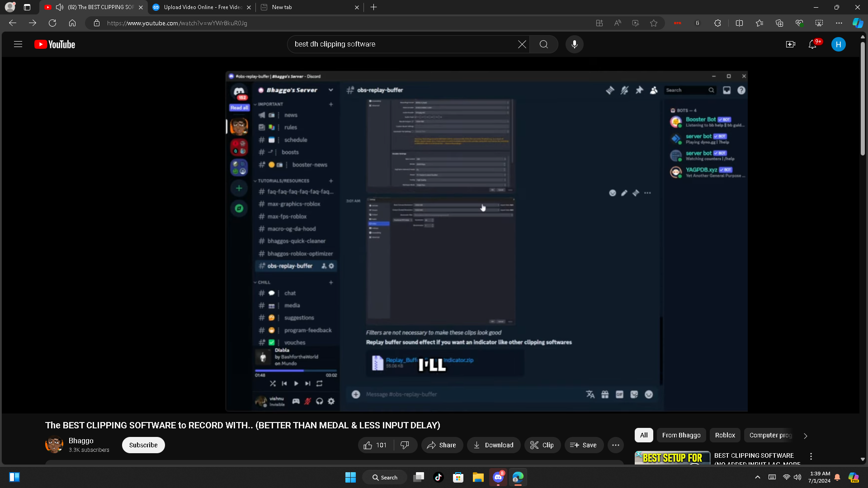The image size is (868, 488).
Task: Open the YouTube guide hamburger menu
Action: [18, 44]
